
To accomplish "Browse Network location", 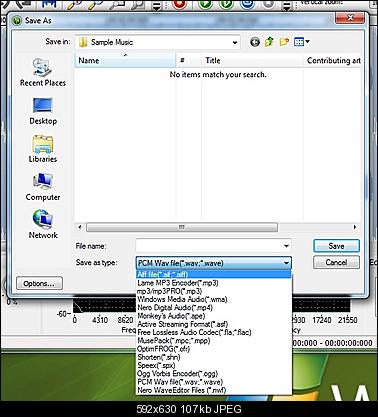I will (x=43, y=224).
